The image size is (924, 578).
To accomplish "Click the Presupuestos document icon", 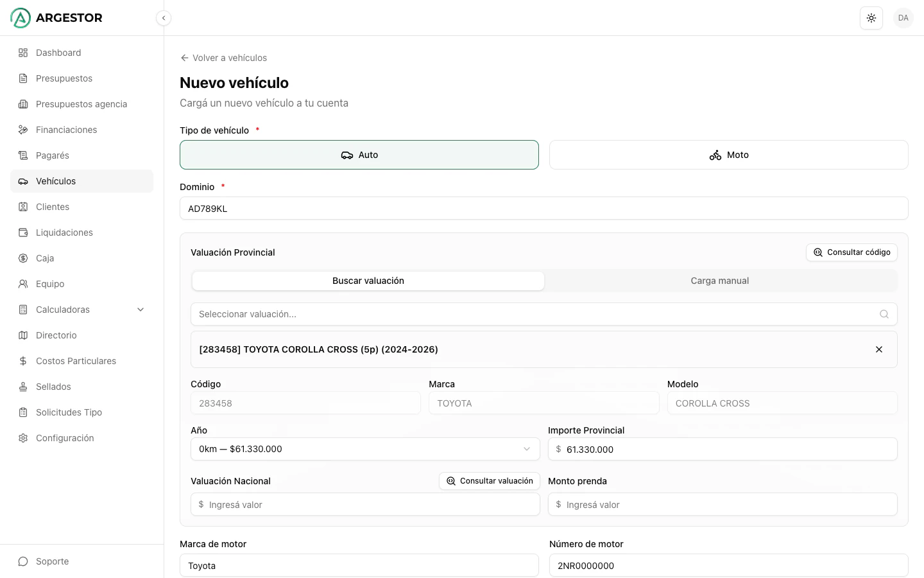I will [x=23, y=78].
